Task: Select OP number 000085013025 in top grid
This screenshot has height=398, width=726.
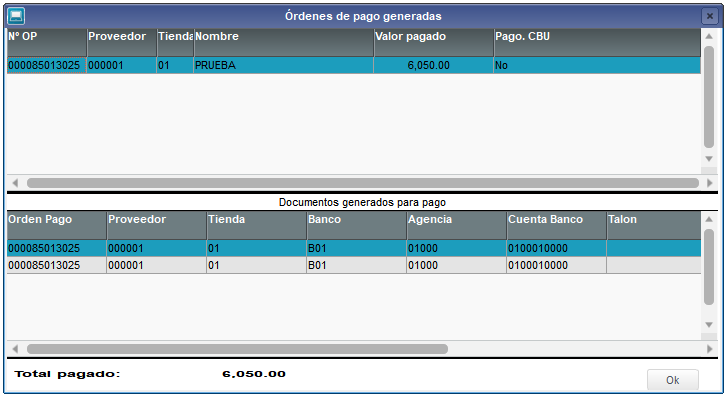Action: pos(47,65)
